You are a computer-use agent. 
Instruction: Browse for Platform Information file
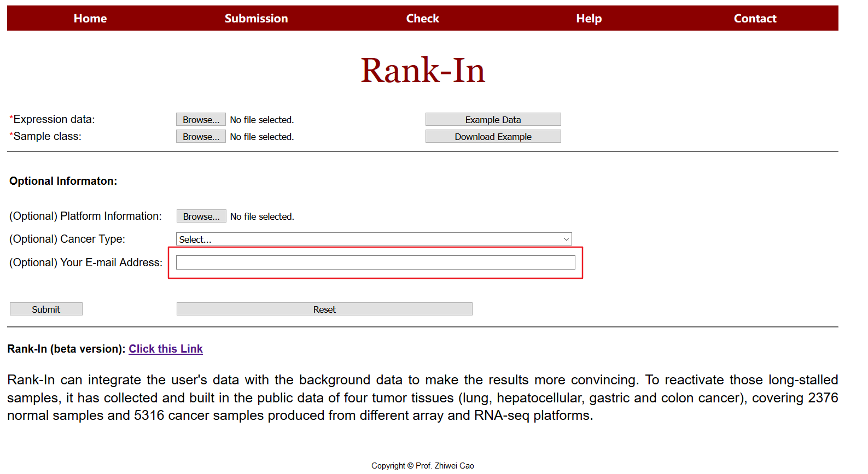point(201,216)
